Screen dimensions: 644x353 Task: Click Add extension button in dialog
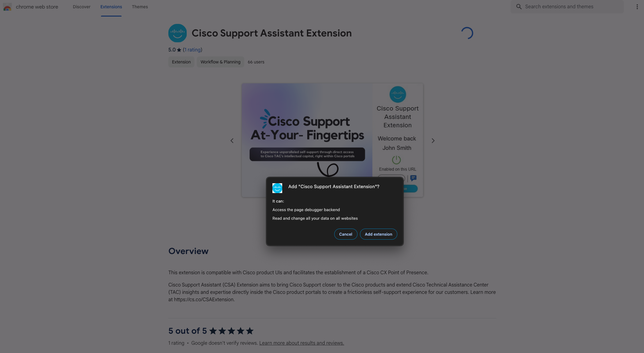point(378,234)
